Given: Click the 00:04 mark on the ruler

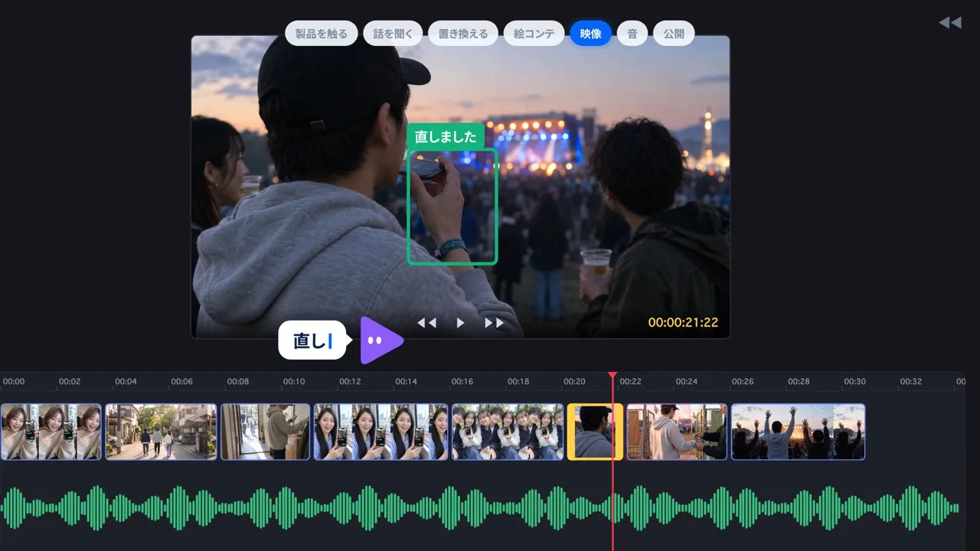Looking at the screenshot, I should click(126, 381).
